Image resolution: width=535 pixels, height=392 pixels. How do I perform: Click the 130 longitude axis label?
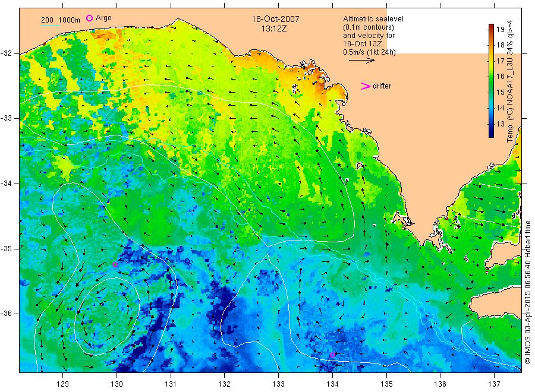117,384
